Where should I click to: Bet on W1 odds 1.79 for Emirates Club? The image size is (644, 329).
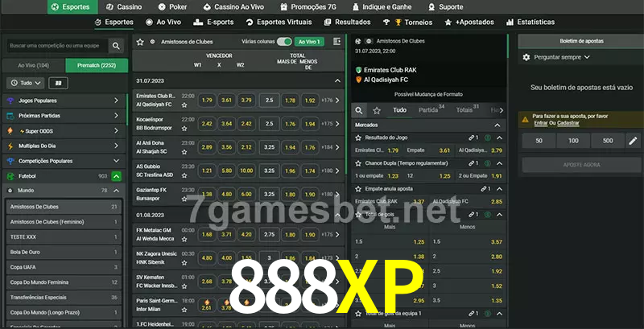pos(207,101)
